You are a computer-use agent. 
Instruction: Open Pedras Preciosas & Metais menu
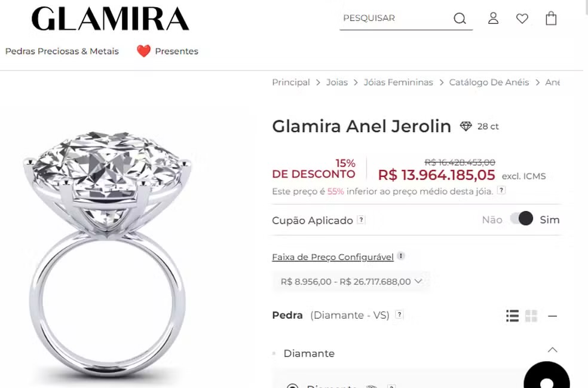[62, 51]
